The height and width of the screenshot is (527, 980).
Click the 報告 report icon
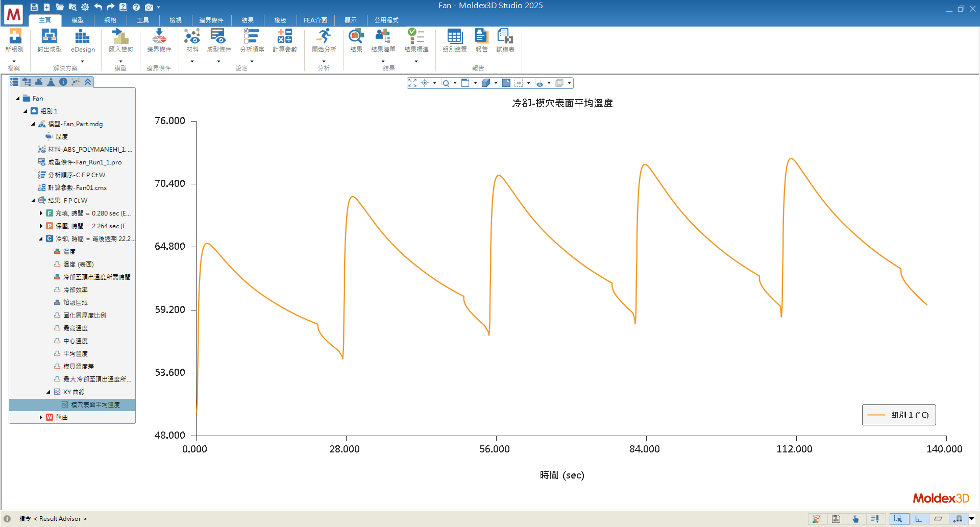click(481, 37)
